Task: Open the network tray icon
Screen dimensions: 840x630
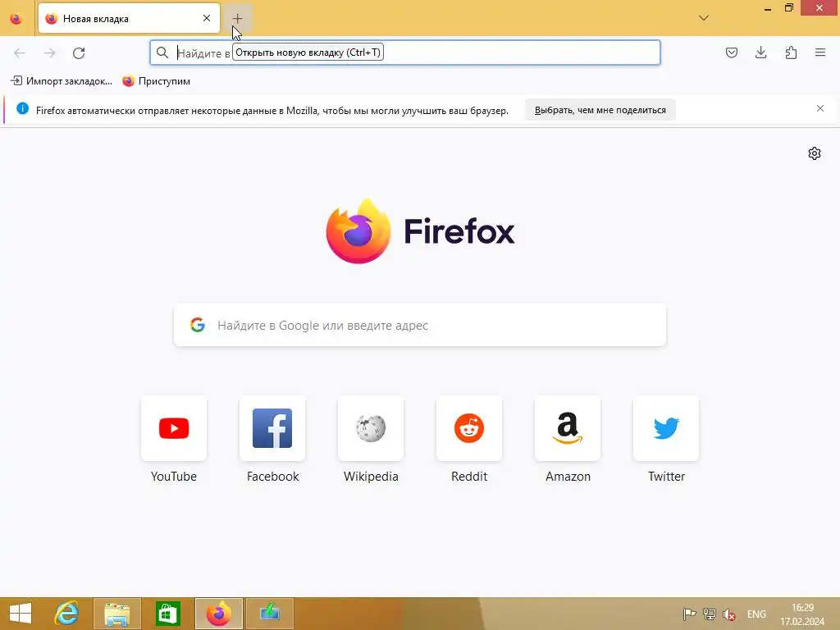Action: tap(710, 614)
